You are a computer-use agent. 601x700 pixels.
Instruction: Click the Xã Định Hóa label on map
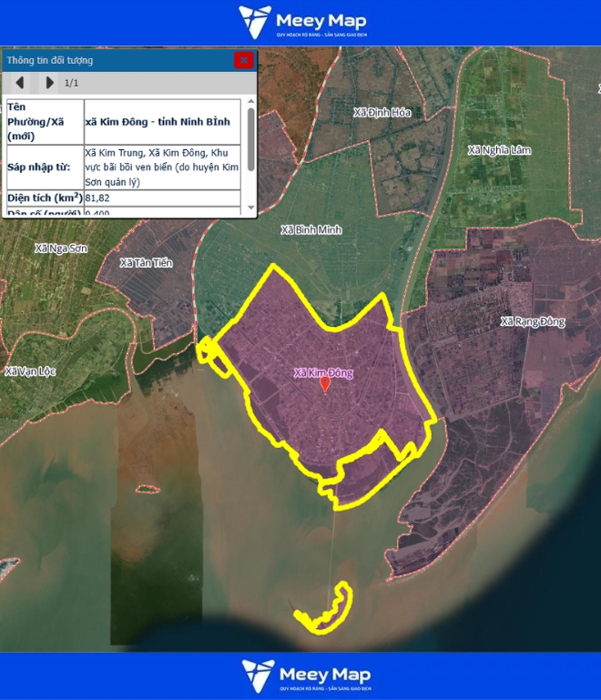382,113
